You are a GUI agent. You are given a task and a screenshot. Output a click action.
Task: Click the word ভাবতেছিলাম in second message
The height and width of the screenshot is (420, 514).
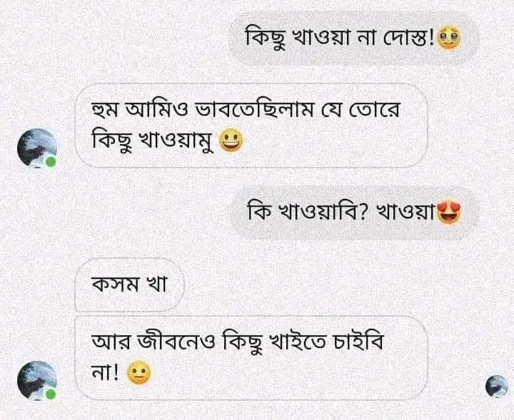[x=253, y=109]
